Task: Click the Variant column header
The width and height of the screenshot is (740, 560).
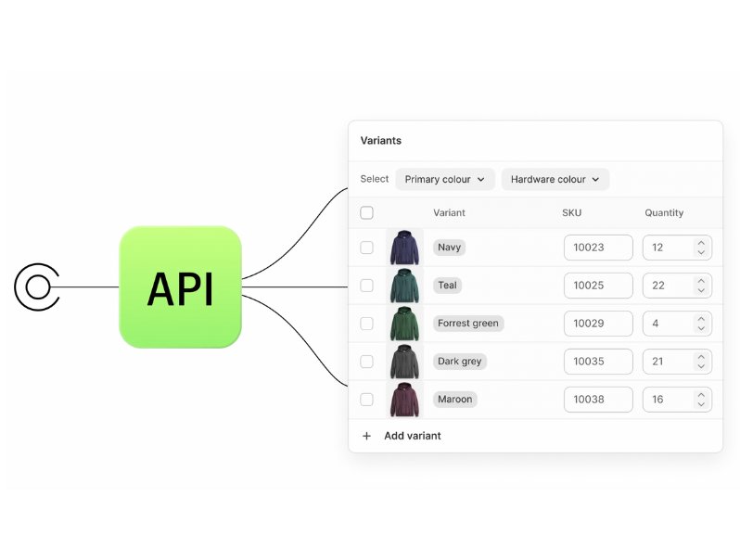Action: point(449,213)
